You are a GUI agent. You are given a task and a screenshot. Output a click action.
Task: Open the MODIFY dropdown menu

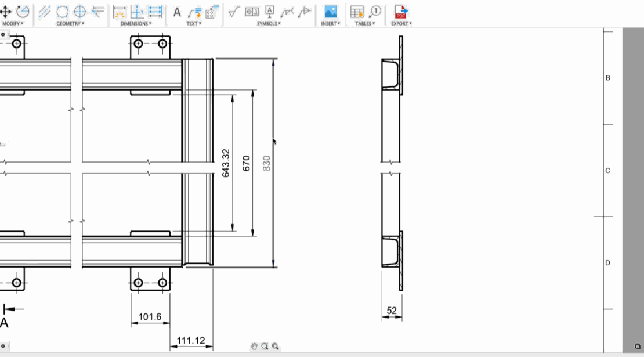(13, 24)
